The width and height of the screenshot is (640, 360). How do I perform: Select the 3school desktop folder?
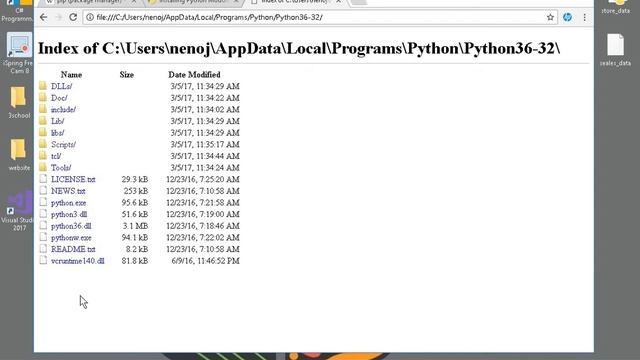click(x=18, y=102)
